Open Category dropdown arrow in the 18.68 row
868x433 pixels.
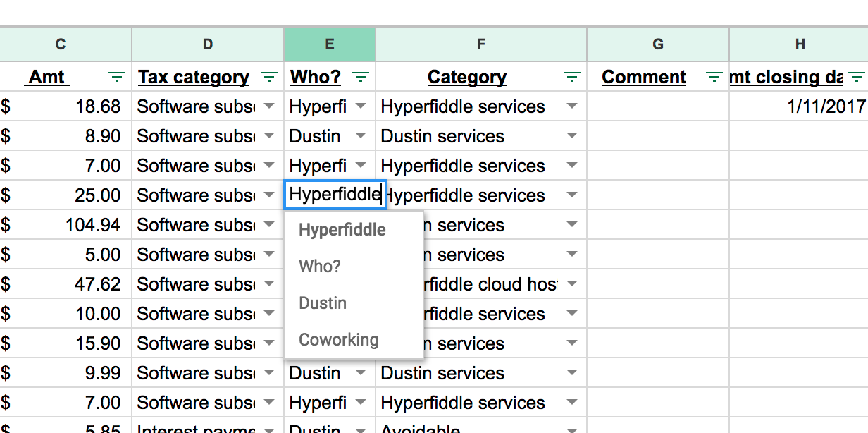[572, 106]
